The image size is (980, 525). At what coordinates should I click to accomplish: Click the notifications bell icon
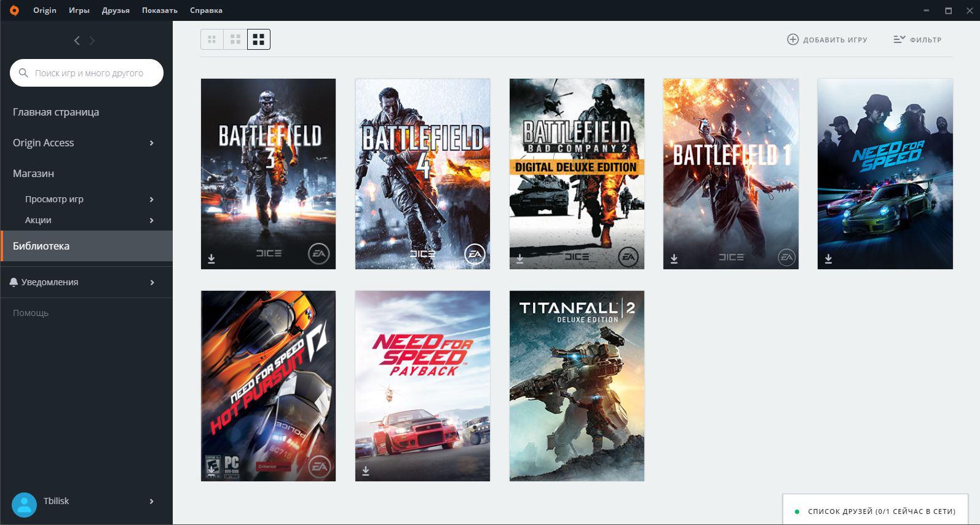pos(14,282)
